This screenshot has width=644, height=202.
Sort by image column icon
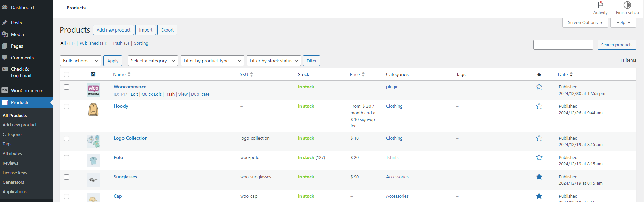[93, 74]
